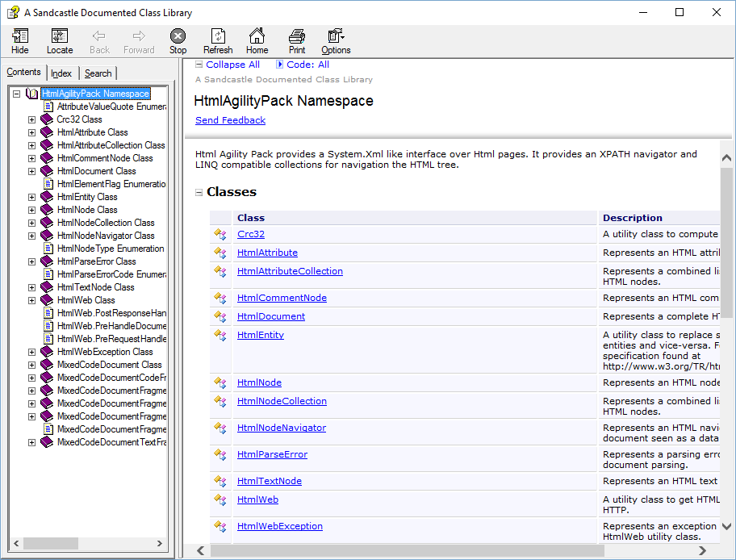Switch to the Index tab
Screen dimensions: 736x560
61,73
